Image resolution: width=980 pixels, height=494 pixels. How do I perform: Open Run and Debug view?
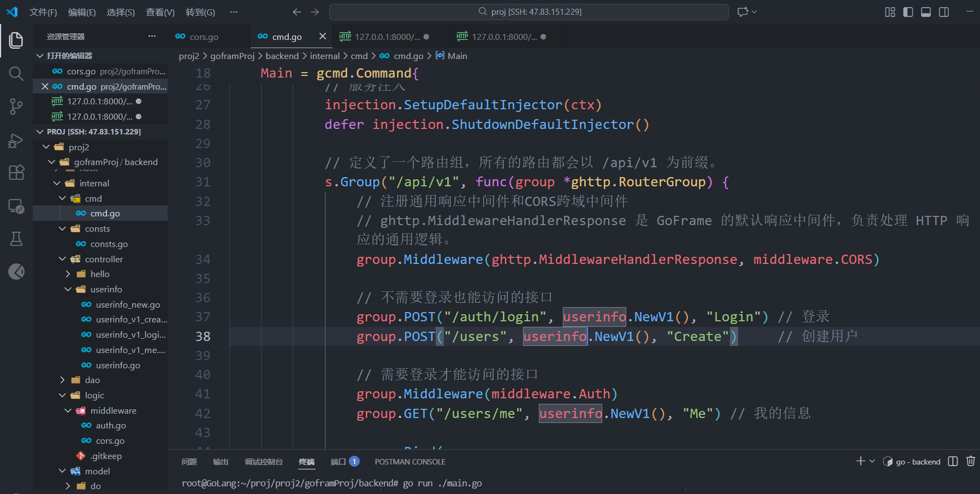pos(16,140)
